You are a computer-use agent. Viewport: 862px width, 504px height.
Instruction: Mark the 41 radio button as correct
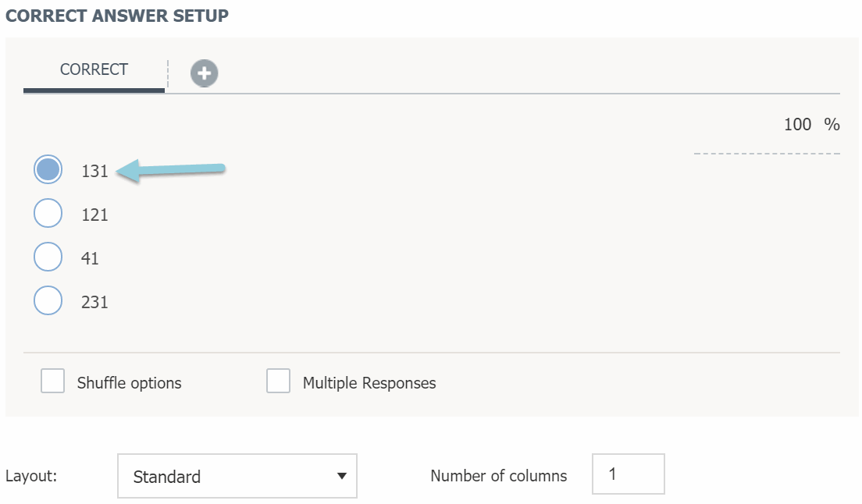coord(48,257)
